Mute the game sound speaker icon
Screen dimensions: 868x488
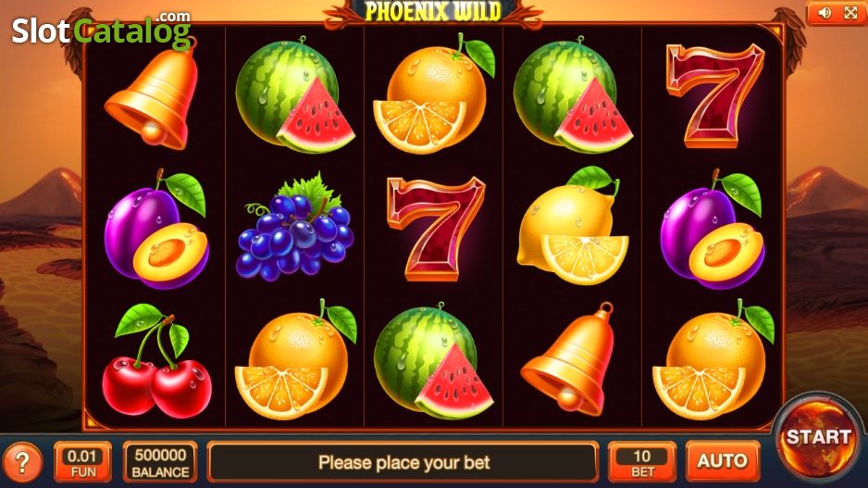pos(825,12)
